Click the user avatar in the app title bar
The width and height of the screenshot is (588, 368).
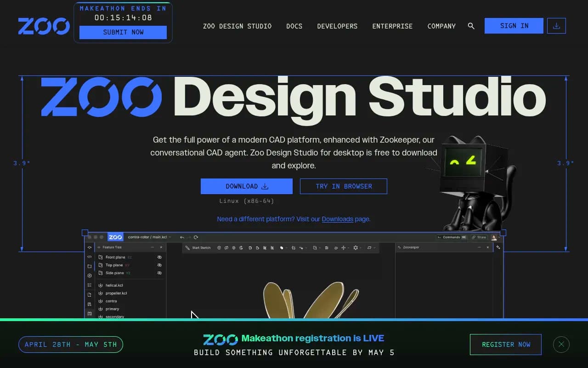494,237
